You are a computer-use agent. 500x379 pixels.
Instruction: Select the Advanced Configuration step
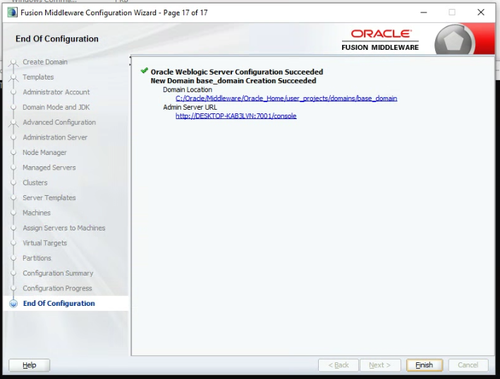point(59,122)
